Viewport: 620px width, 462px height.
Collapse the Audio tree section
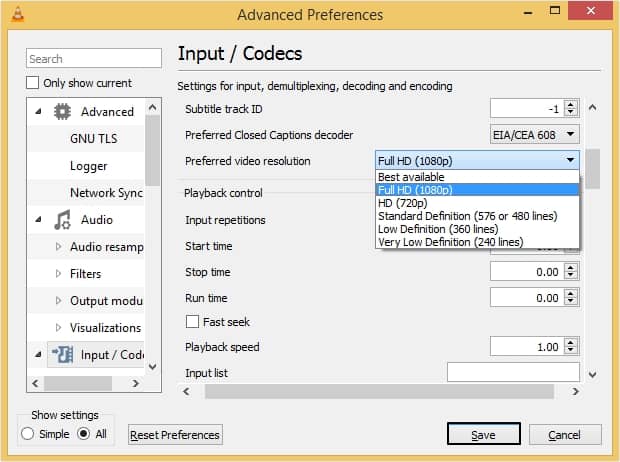coord(38,220)
